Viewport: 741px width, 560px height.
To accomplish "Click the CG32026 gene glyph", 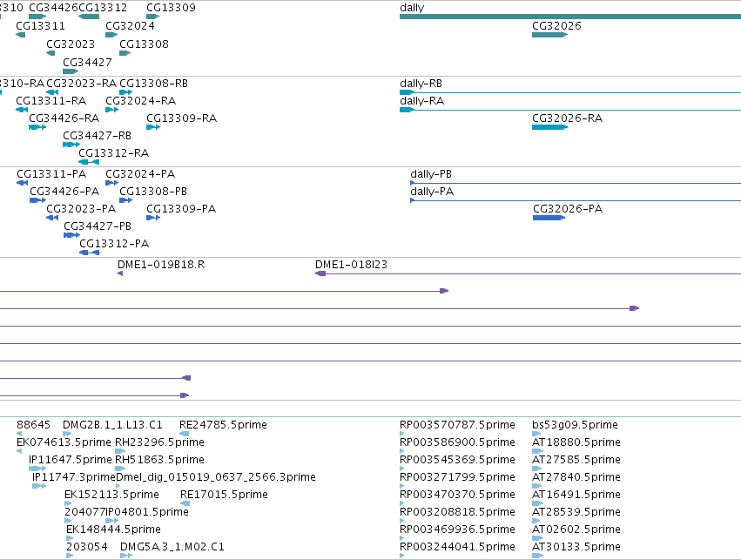I will coord(549,35).
